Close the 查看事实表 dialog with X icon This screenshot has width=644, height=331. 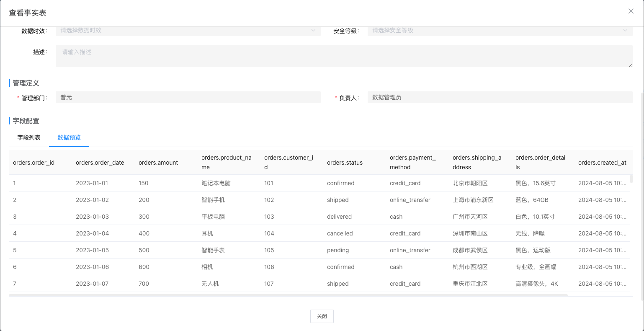point(631,11)
